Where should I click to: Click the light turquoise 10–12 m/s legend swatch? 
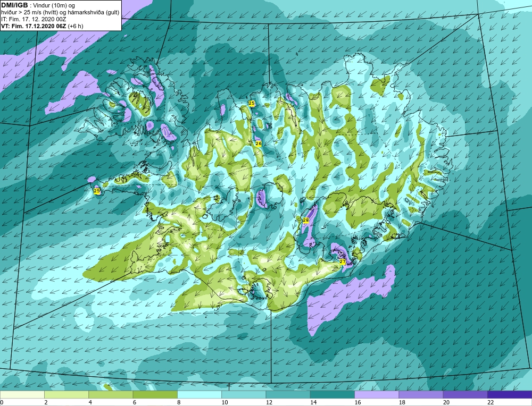click(x=244, y=394)
